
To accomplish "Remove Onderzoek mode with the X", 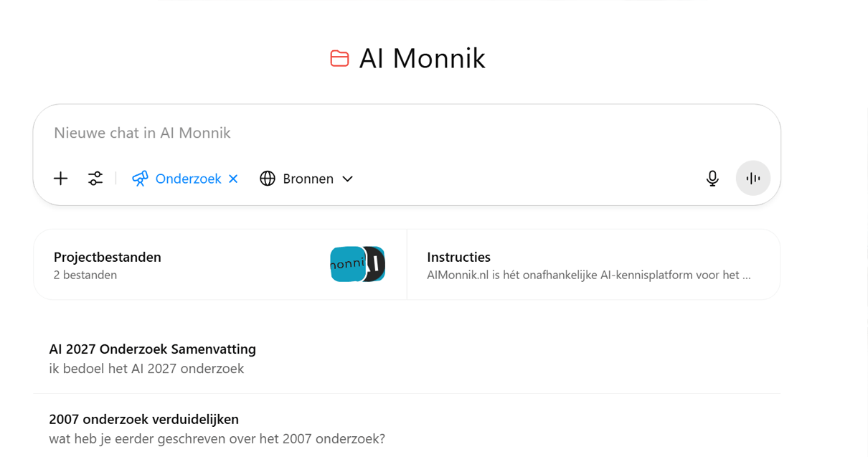I will (233, 179).
